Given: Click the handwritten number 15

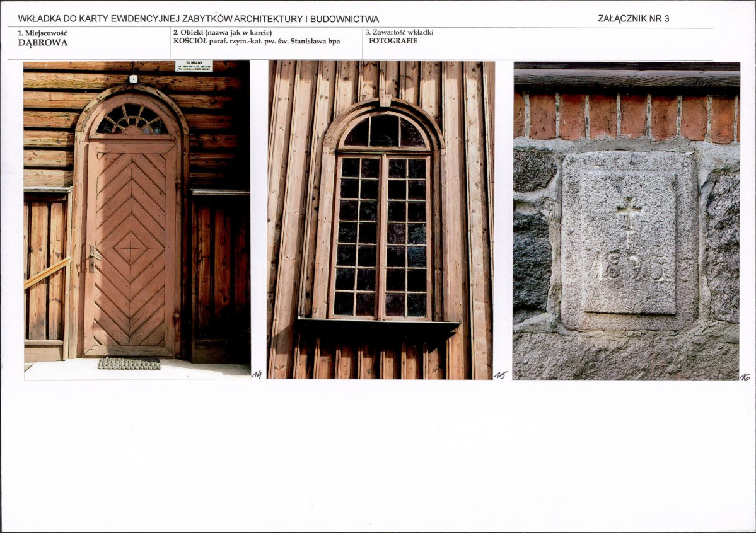Looking at the screenshot, I should pyautogui.click(x=501, y=375).
